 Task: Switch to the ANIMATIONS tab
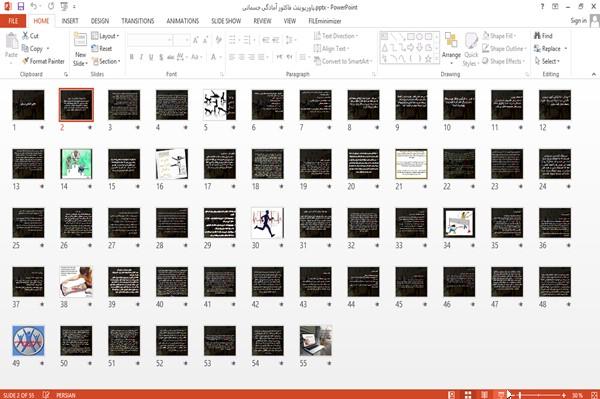pos(183,21)
